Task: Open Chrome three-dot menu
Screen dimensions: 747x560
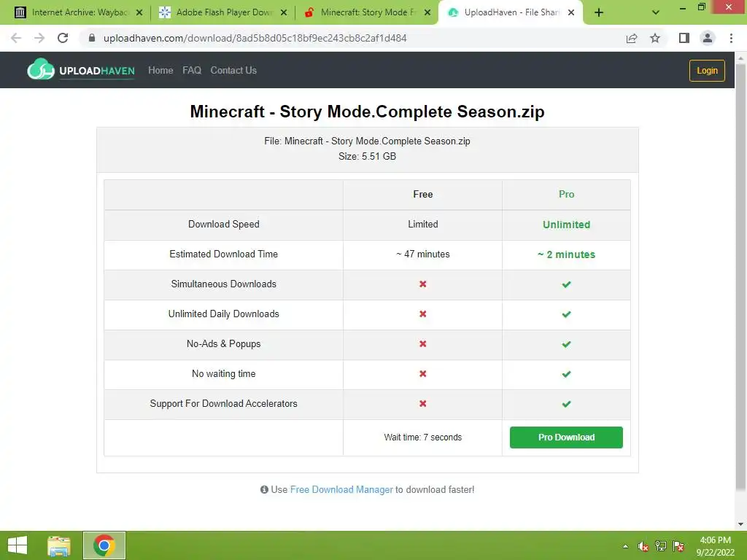Action: click(x=731, y=38)
